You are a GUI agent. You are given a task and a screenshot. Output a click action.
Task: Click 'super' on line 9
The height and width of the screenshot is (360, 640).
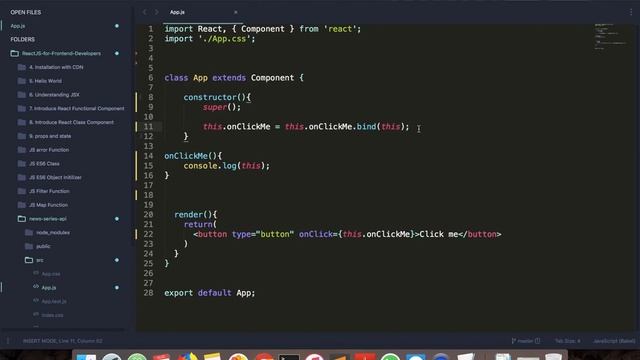click(215, 107)
